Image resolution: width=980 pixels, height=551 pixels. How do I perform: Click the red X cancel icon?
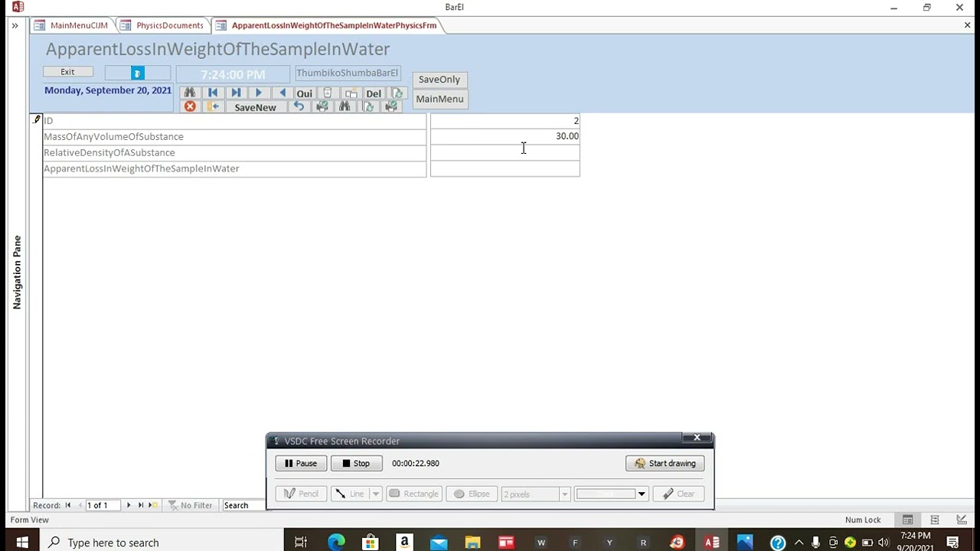pyautogui.click(x=190, y=106)
